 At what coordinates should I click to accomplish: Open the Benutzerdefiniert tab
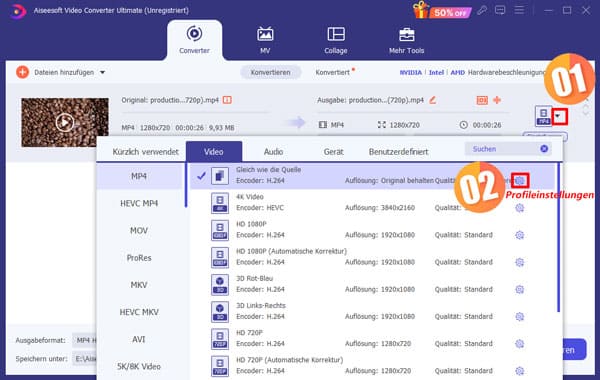[398, 152]
